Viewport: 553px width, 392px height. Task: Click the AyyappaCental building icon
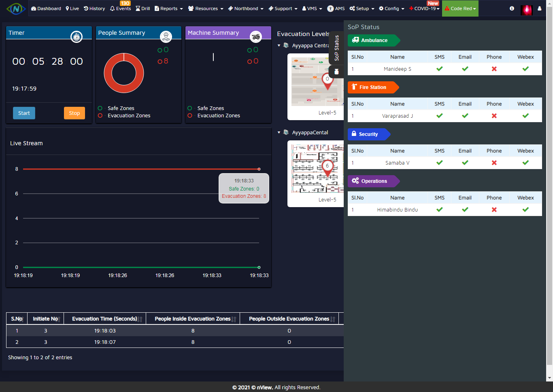click(x=286, y=133)
